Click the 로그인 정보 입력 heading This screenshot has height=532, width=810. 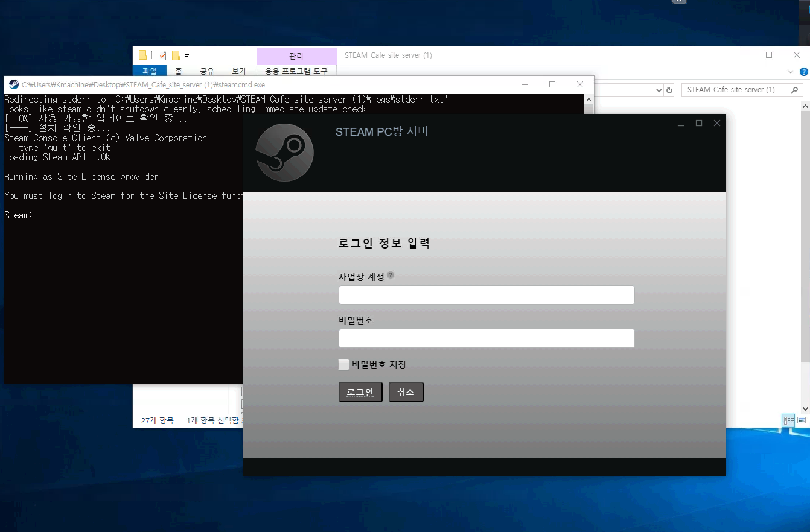[384, 244]
